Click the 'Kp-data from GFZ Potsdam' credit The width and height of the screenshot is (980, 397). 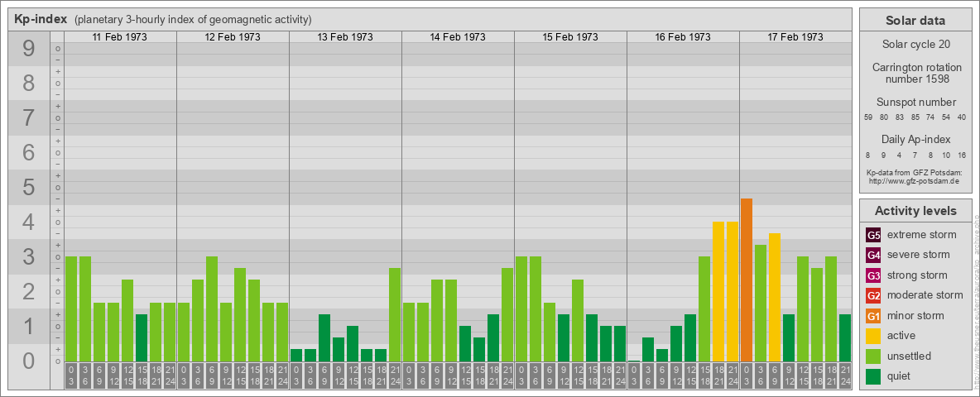(915, 172)
